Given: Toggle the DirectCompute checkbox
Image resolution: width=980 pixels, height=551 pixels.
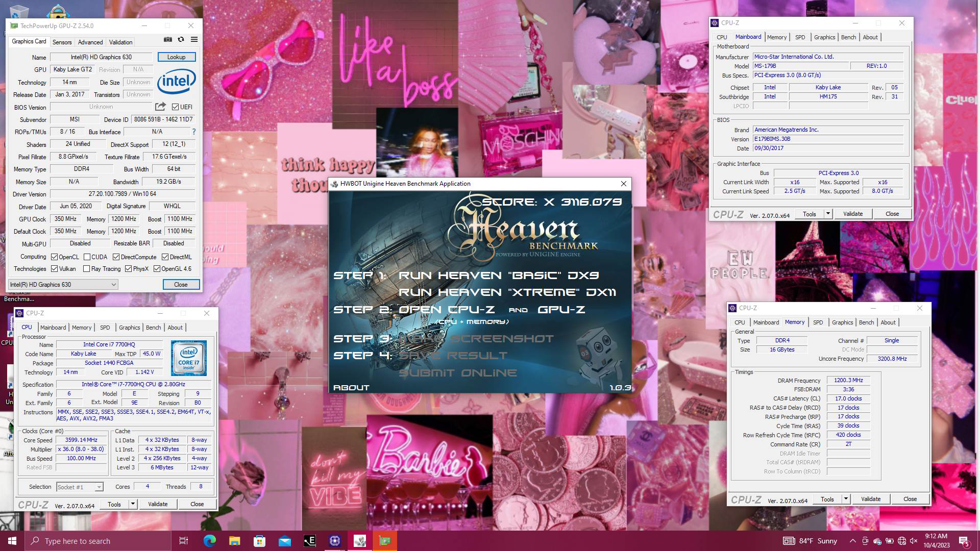Looking at the screenshot, I should tap(116, 257).
